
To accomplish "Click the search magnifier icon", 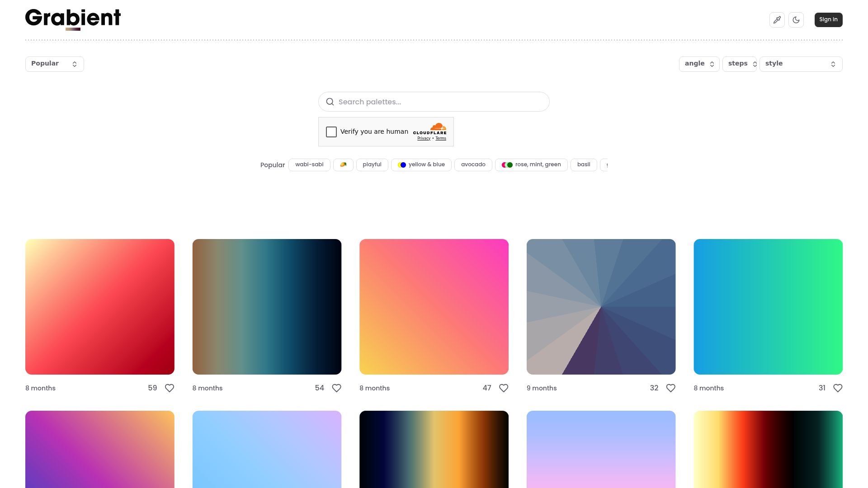I will pos(330,102).
